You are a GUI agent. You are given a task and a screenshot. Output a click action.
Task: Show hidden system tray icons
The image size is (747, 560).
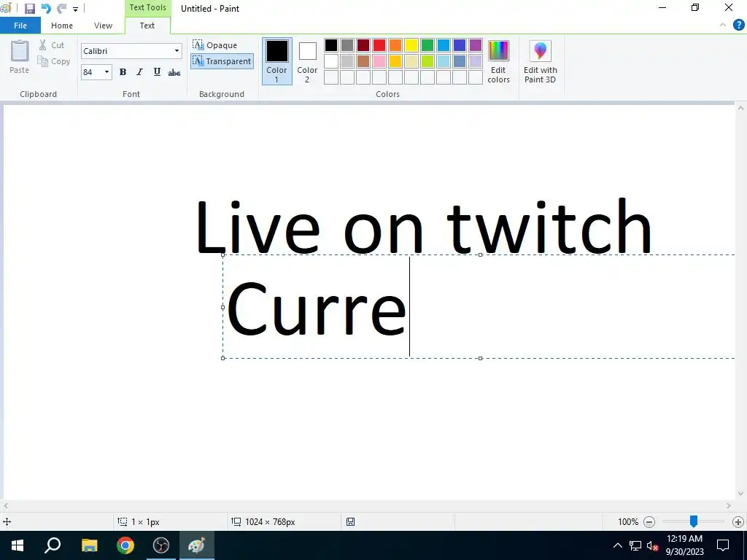coord(617,545)
